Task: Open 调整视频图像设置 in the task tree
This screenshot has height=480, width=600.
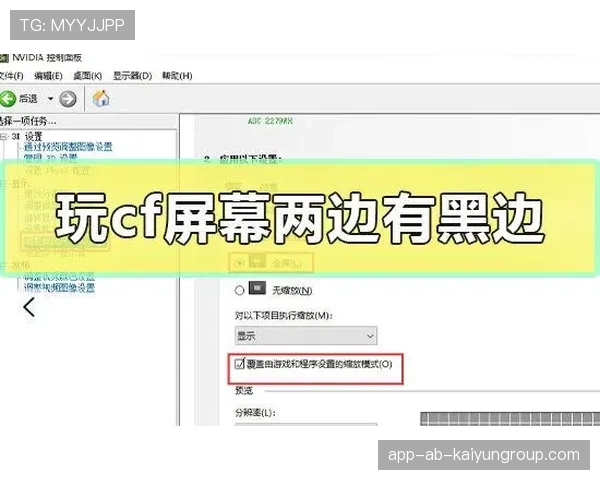Action: pos(59,287)
